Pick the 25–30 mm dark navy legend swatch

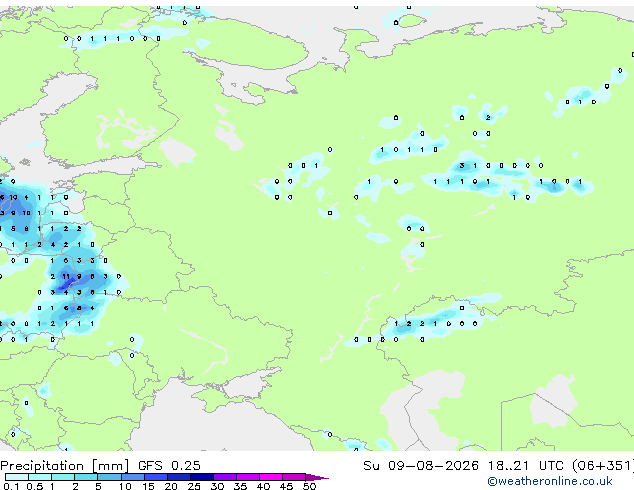(202, 477)
